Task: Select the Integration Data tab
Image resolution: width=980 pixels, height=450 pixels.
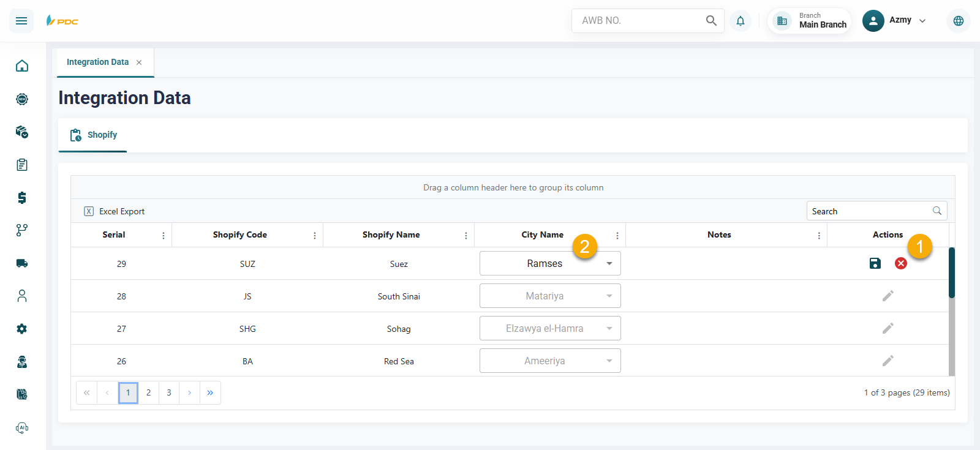Action: [x=98, y=62]
